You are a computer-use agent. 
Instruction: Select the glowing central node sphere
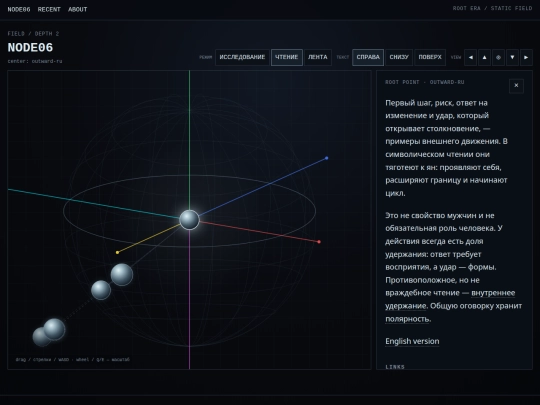point(189,219)
